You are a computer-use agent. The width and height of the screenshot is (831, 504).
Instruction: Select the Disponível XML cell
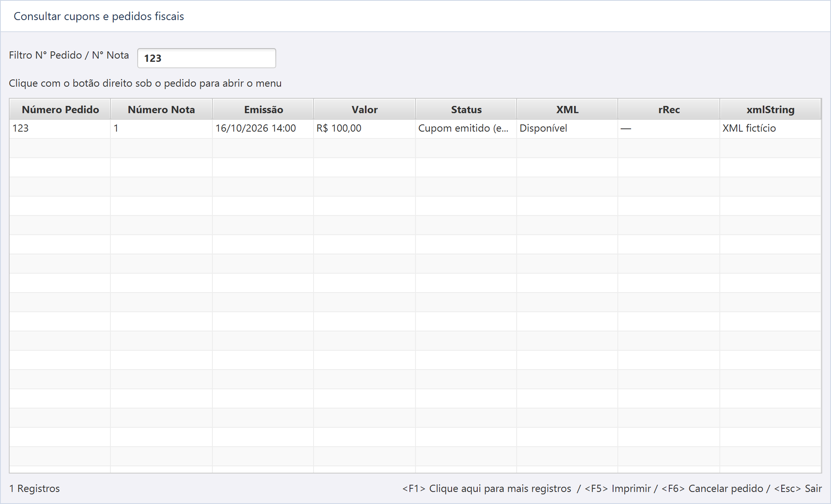click(567, 128)
